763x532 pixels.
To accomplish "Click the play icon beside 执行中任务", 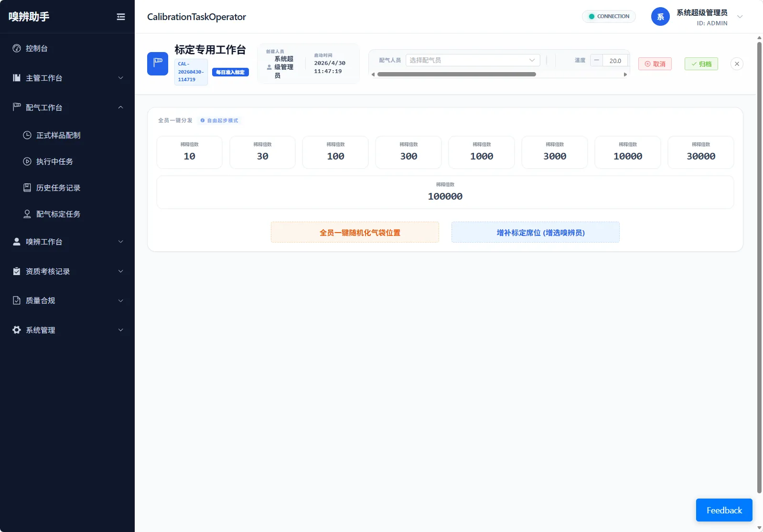I will 27,161.
